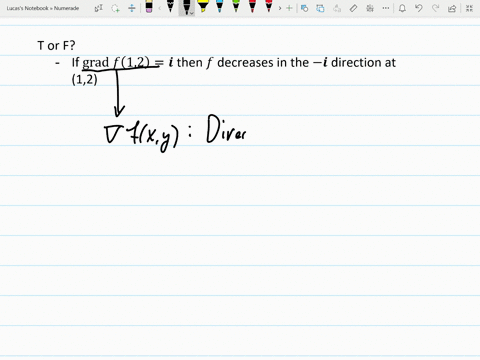Open the math assistant icon

[x=370, y=8]
